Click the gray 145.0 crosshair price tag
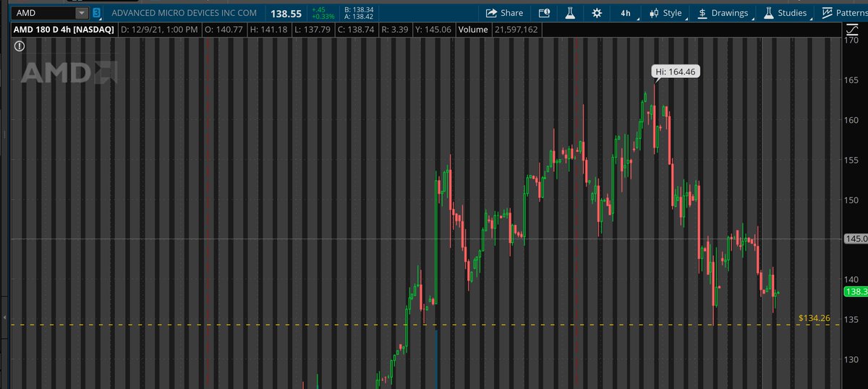The height and width of the screenshot is (389, 868). (856, 239)
